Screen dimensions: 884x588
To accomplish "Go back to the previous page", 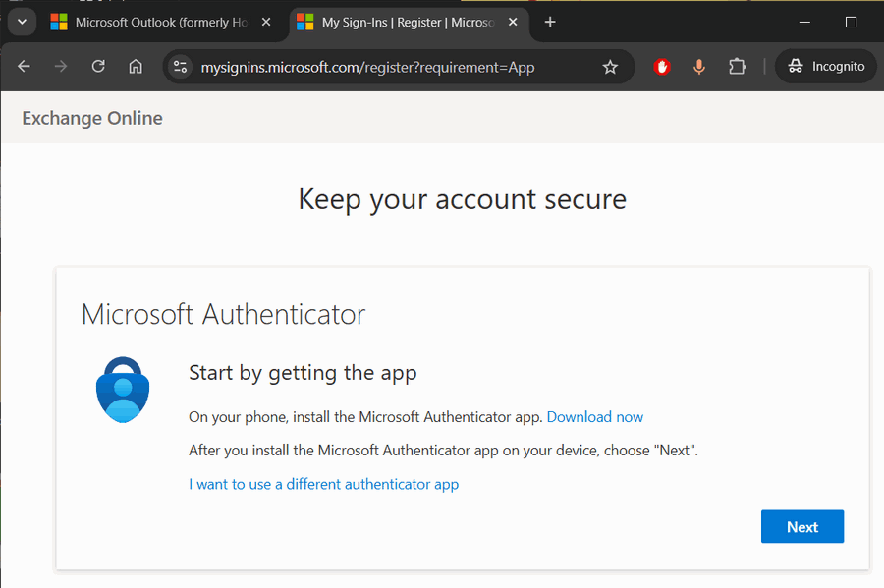I will [x=25, y=67].
